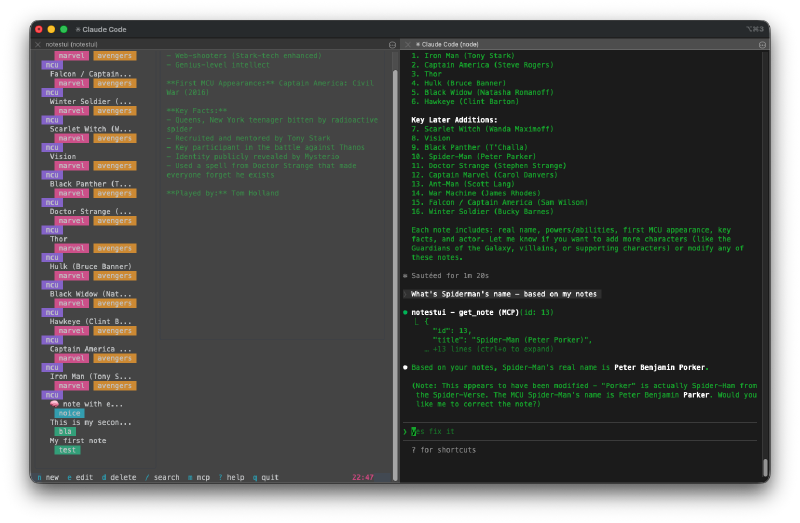
Task: Click the 'd delete' shortcut in status bar
Action: click(119, 478)
